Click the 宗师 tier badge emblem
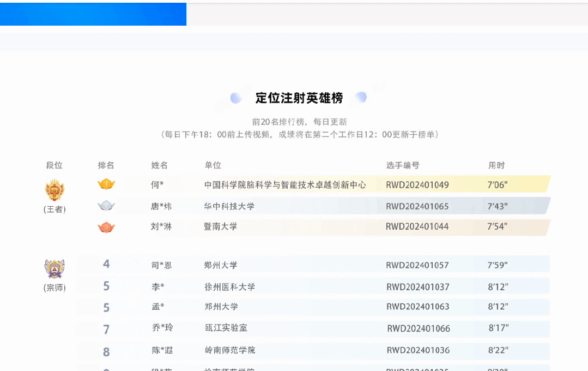Screen dimensions: 588x371 pos(54,269)
